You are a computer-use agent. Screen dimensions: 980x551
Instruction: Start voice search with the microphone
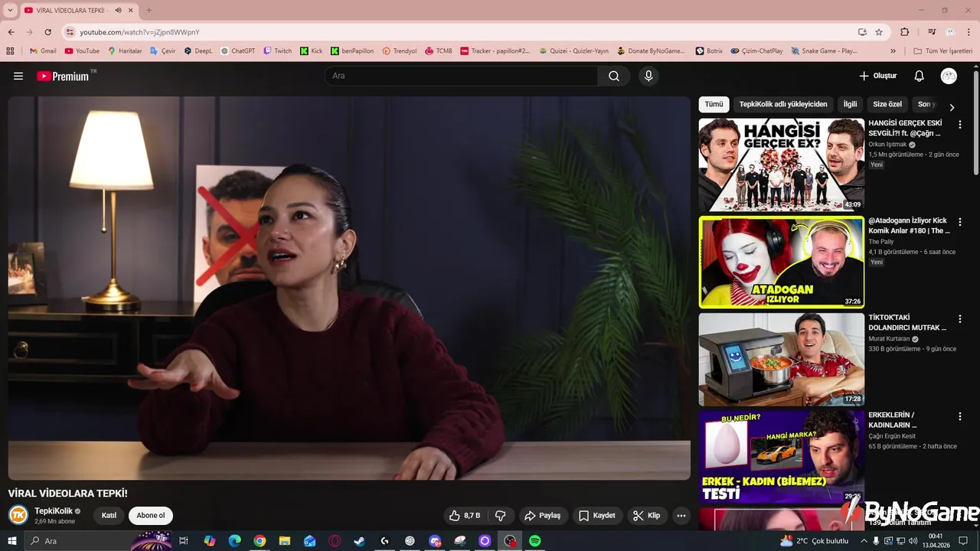point(648,76)
